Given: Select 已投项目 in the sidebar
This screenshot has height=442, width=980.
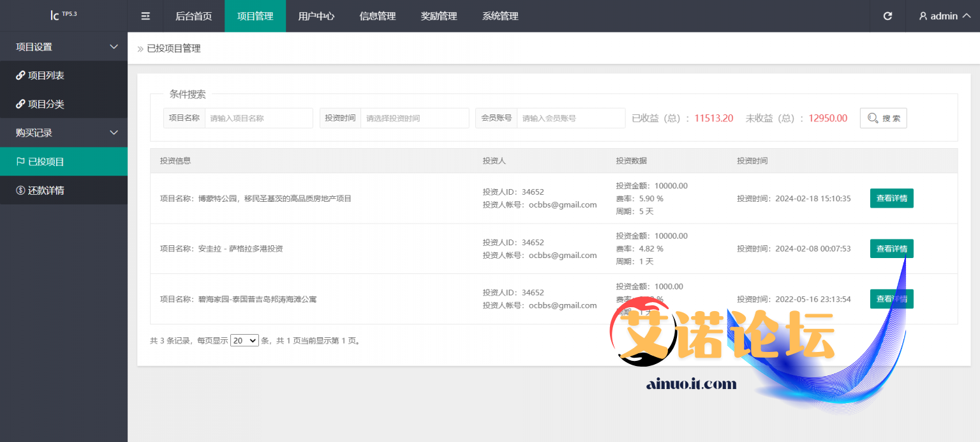Looking at the screenshot, I should click(64, 162).
